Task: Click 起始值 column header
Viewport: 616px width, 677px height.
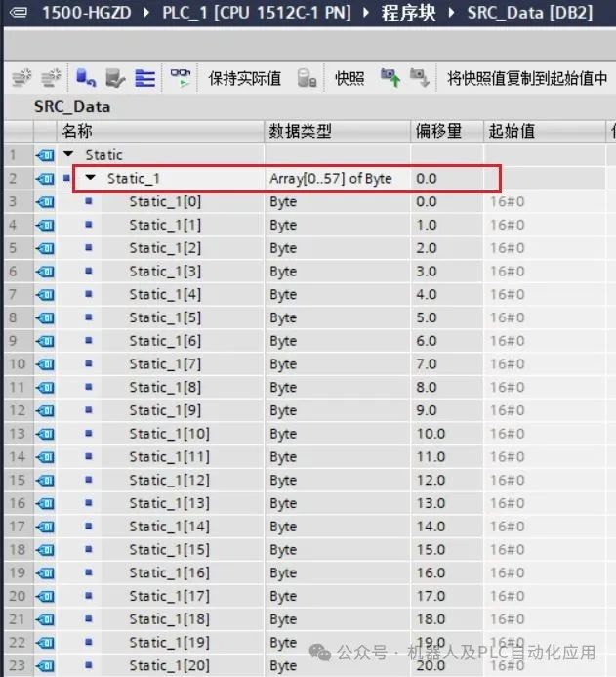Action: (545, 131)
